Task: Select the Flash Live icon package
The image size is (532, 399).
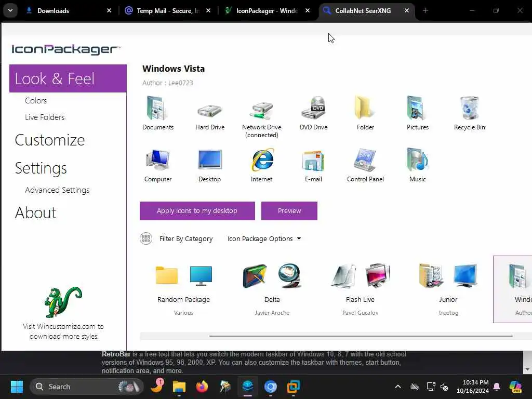Action: tap(361, 289)
